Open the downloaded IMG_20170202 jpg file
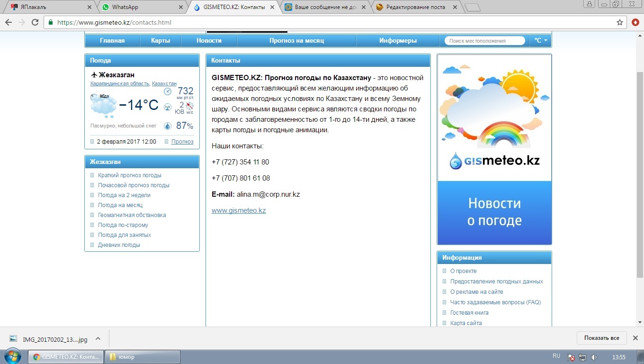This screenshot has width=644, height=364. point(49,339)
